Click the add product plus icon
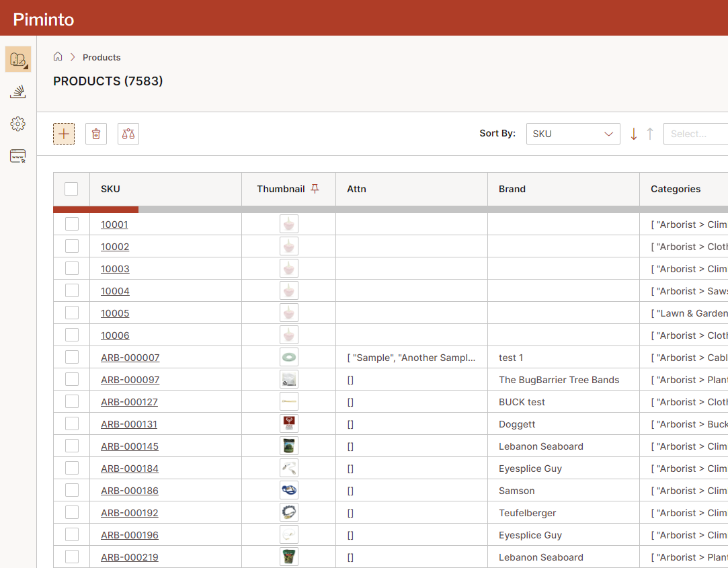The width and height of the screenshot is (728, 568). (64, 134)
